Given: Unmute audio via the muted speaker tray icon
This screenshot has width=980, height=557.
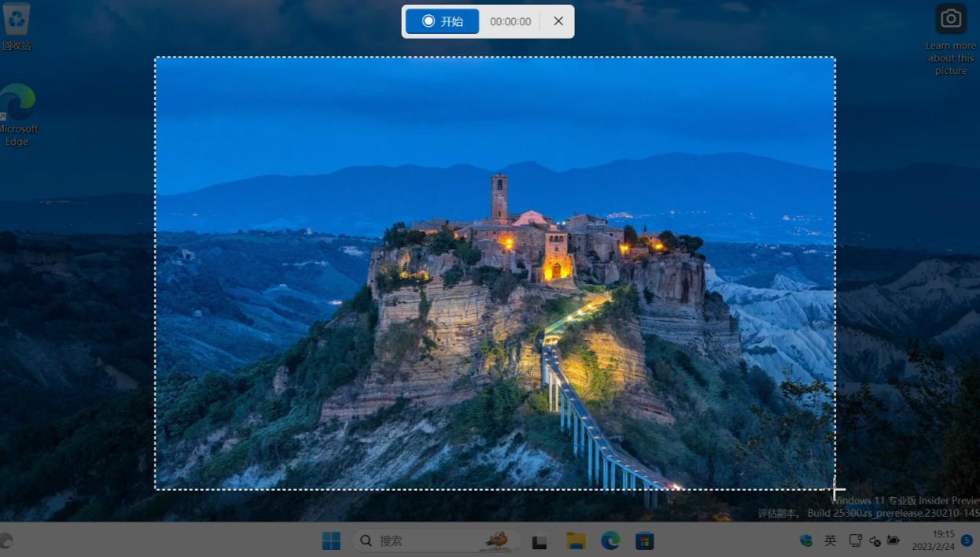Looking at the screenshot, I should (875, 540).
